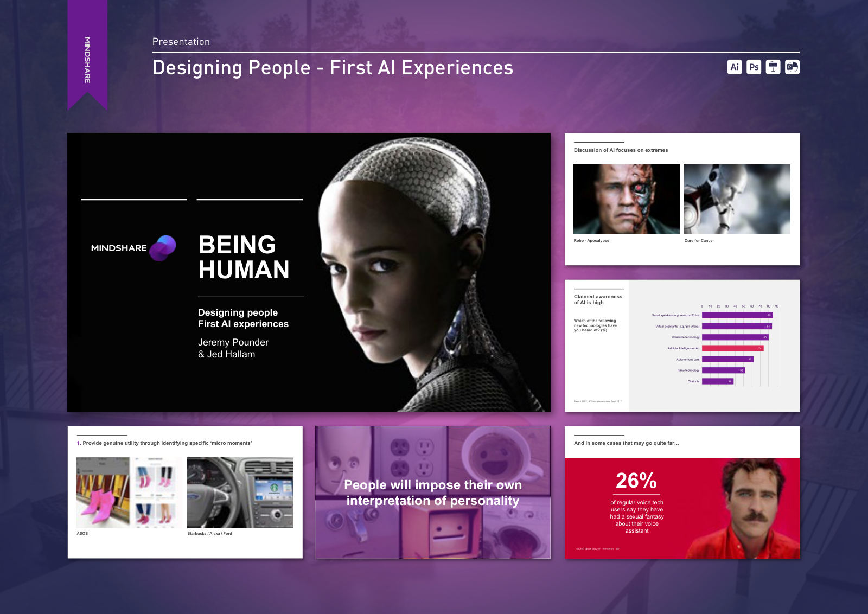Click the 'Source' footnote on red slide
This screenshot has width=868, height=614.
point(598,549)
